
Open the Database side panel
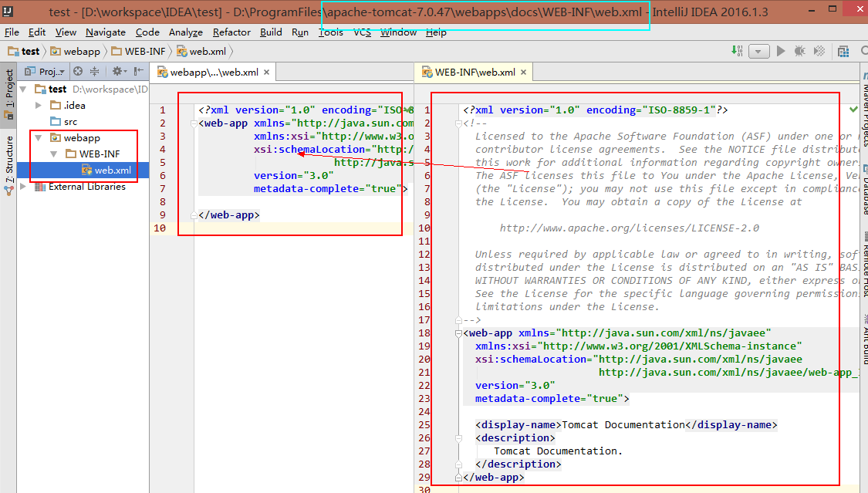(x=864, y=190)
